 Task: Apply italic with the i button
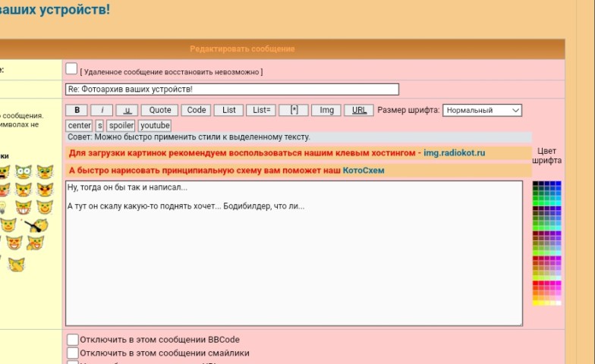[102, 110]
